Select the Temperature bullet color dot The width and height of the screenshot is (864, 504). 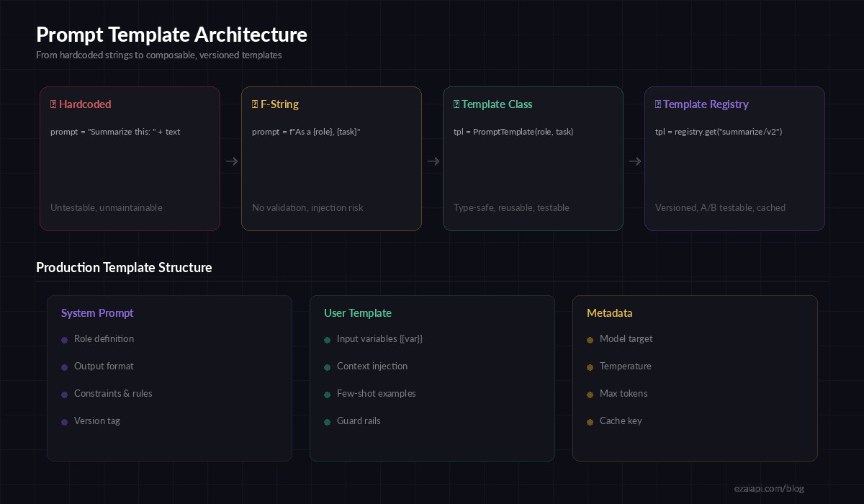(x=590, y=366)
